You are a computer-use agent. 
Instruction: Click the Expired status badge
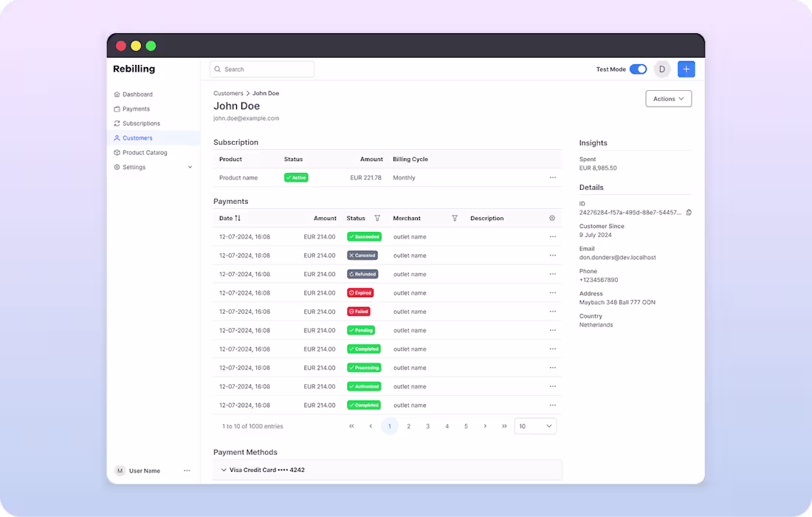coord(360,292)
